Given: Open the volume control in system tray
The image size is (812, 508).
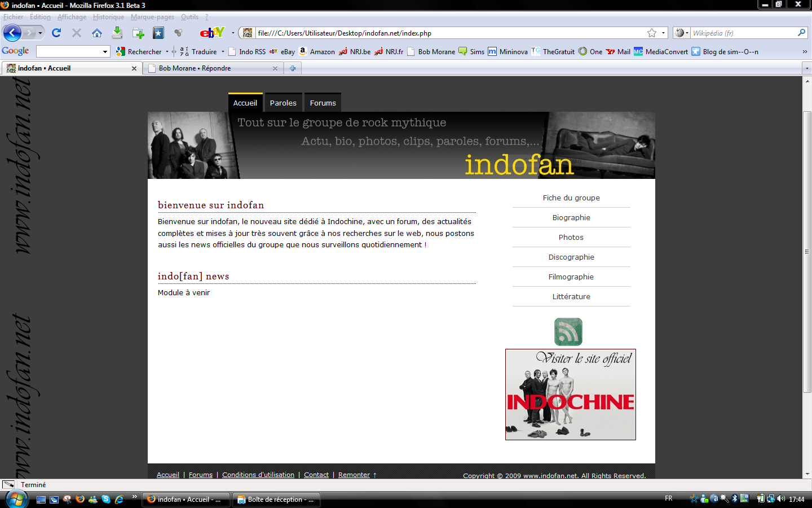Looking at the screenshot, I should 781,498.
